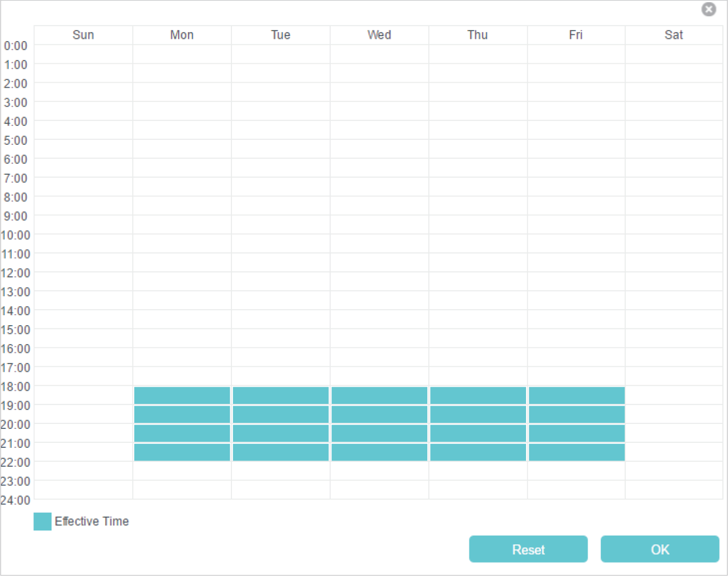Click the Sat day header
This screenshot has width=728, height=576.
674,35
